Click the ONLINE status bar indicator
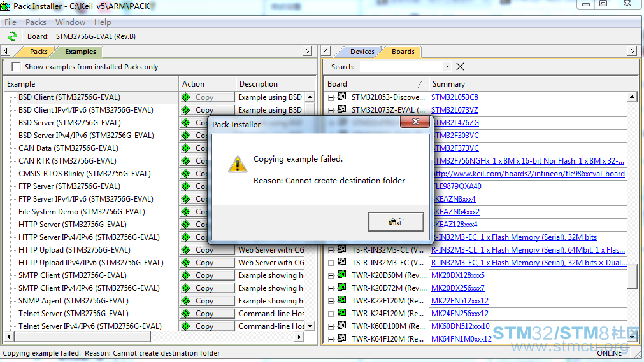The width and height of the screenshot is (644, 362). coord(610,353)
